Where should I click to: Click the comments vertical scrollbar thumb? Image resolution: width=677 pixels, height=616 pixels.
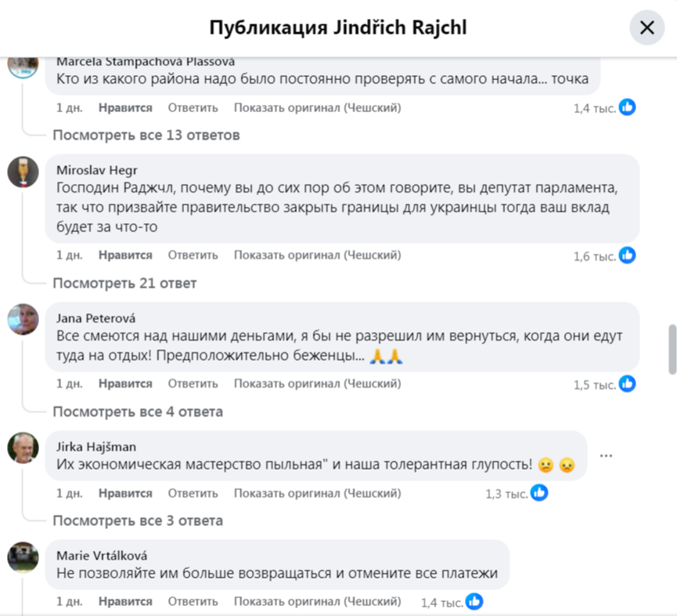[672, 349]
